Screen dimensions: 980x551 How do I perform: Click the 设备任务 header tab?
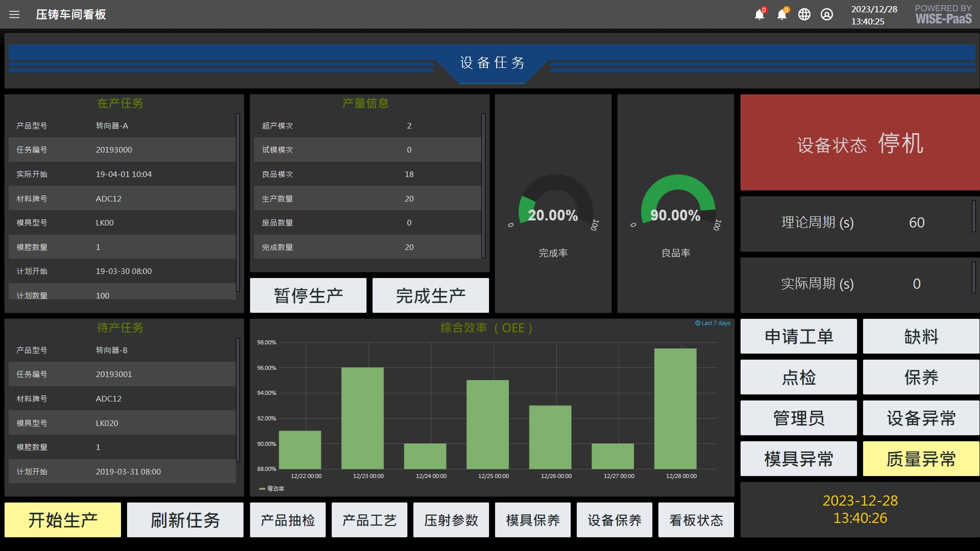(493, 63)
